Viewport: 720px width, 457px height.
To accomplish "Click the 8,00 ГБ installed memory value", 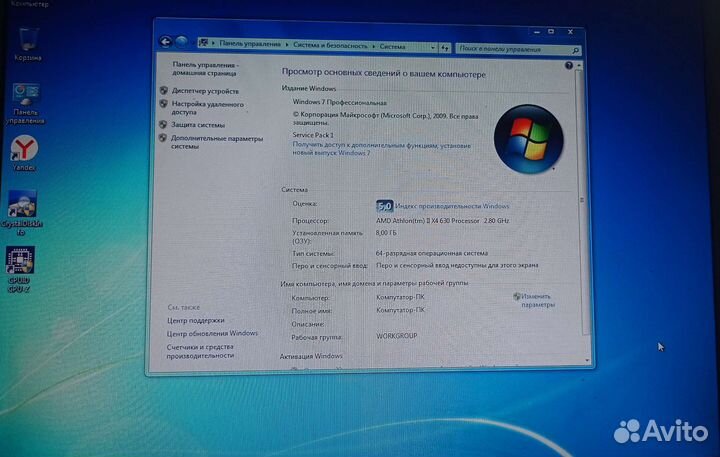I will point(386,233).
